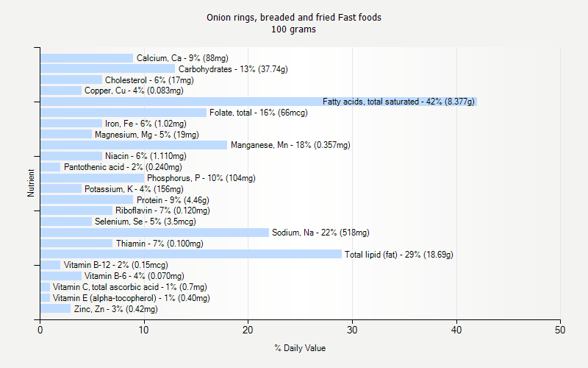
Task: Click the Protein bar in the chart
Action: pos(87,199)
